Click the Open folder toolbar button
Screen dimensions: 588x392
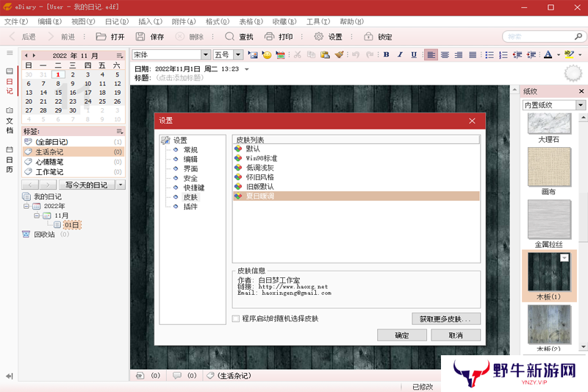click(x=110, y=37)
